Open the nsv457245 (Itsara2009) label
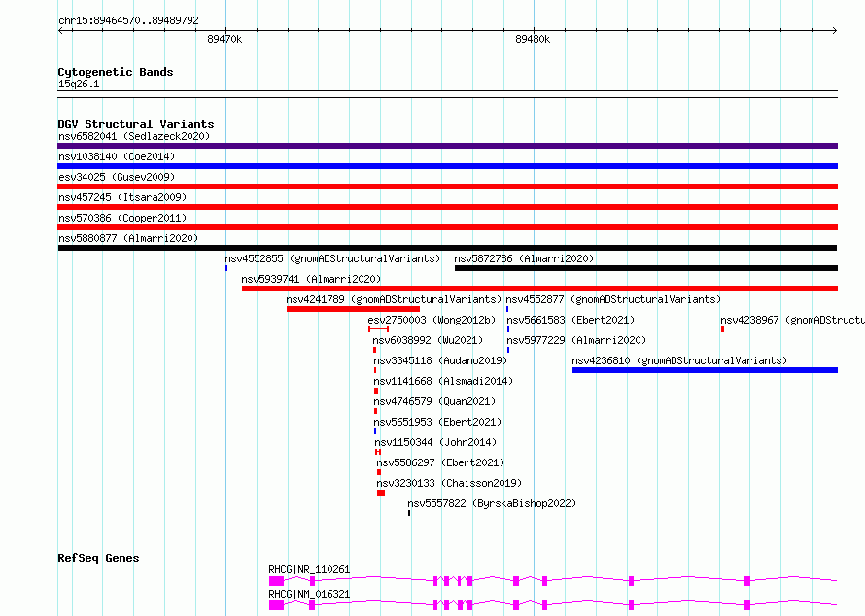The width and height of the screenshot is (865, 616). pos(122,197)
